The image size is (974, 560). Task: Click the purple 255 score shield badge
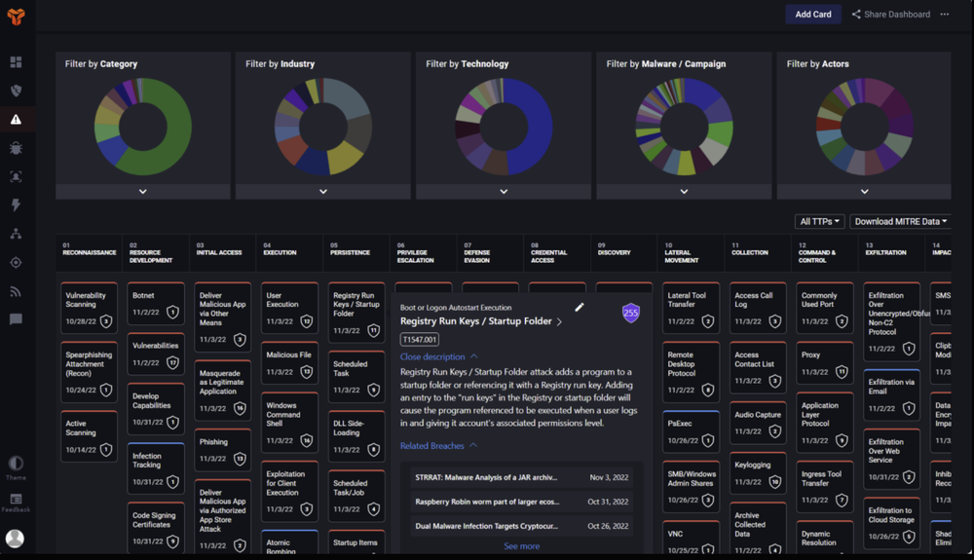click(x=630, y=313)
